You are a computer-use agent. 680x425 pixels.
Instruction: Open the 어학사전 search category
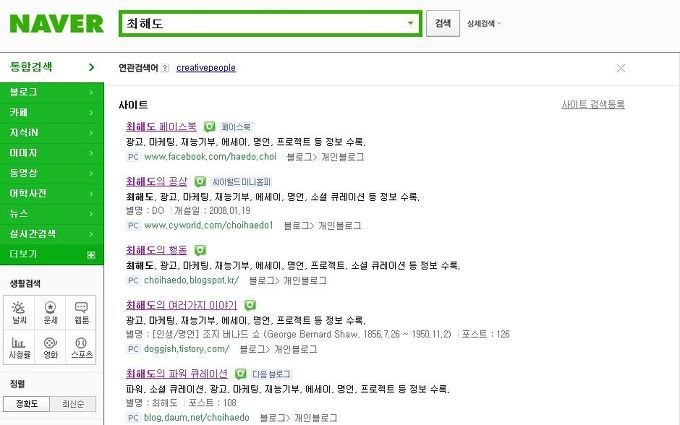[x=52, y=193]
